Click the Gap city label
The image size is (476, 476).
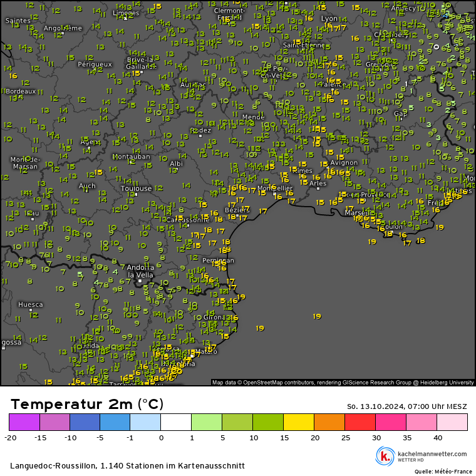[x=400, y=113]
